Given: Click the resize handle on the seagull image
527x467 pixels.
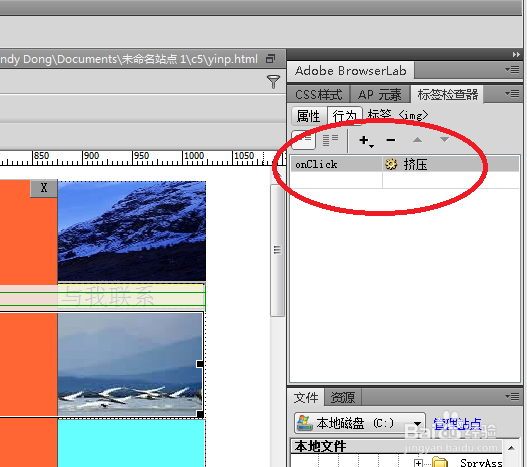Looking at the screenshot, I should 200,364.
